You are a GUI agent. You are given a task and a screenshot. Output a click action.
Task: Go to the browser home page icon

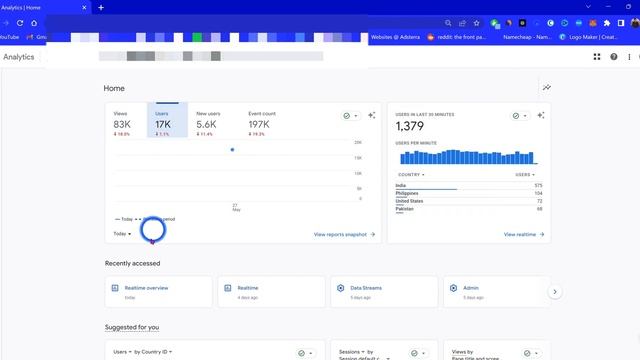(34, 23)
